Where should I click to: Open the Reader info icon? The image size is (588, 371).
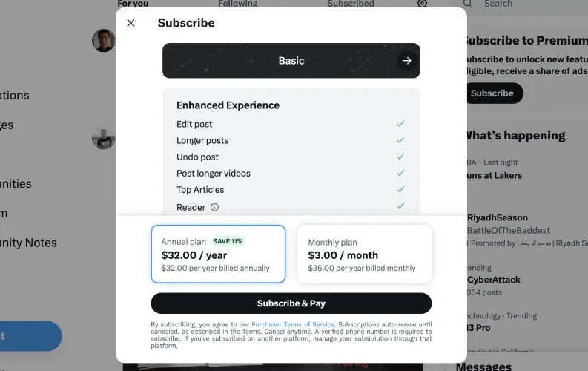tap(215, 208)
